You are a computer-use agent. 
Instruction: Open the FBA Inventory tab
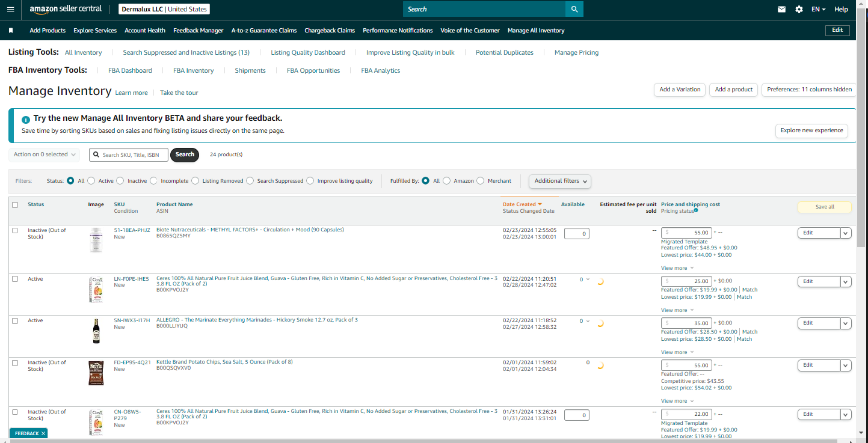[194, 70]
